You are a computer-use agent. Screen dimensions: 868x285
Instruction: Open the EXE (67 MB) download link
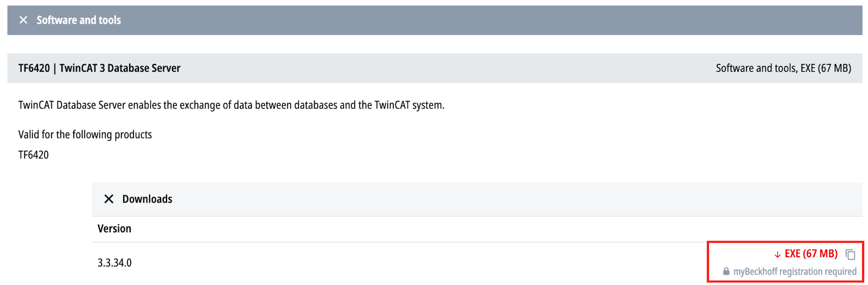pos(811,254)
